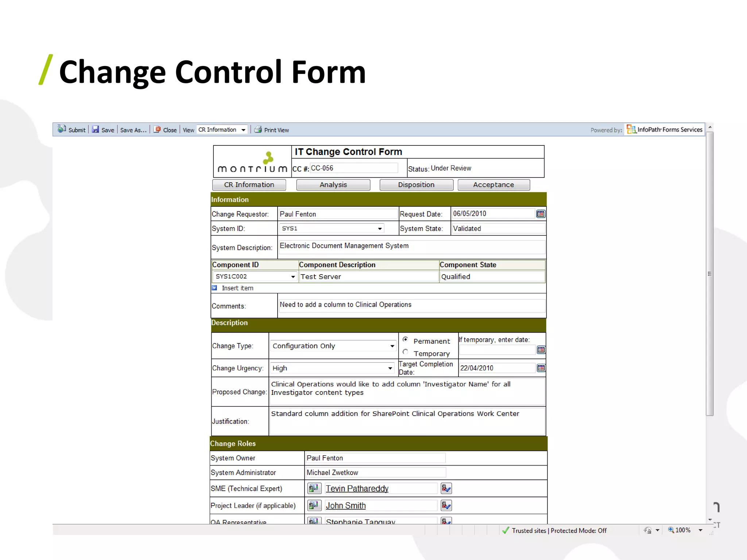The width and height of the screenshot is (747, 560).
Task: Open the Change Urgency High dropdown
Action: (x=333, y=368)
